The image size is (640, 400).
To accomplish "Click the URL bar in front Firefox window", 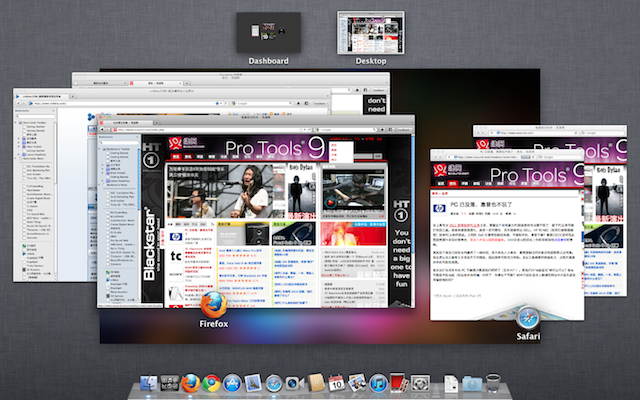I will 210,130.
